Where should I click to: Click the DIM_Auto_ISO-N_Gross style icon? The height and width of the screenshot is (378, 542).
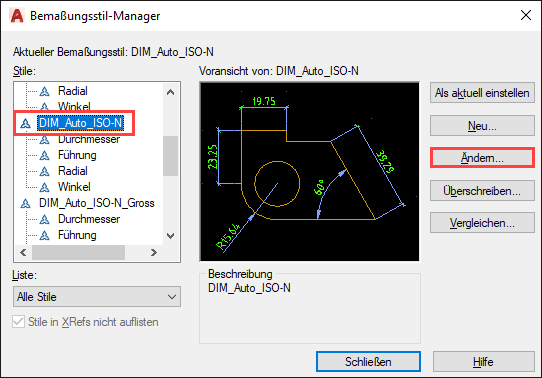25,203
